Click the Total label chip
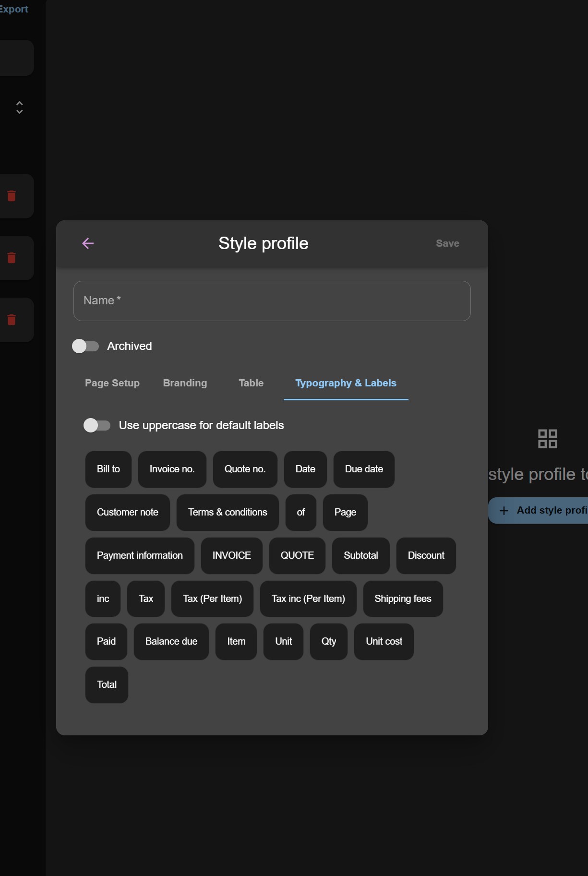The height and width of the screenshot is (876, 588). pyautogui.click(x=107, y=685)
